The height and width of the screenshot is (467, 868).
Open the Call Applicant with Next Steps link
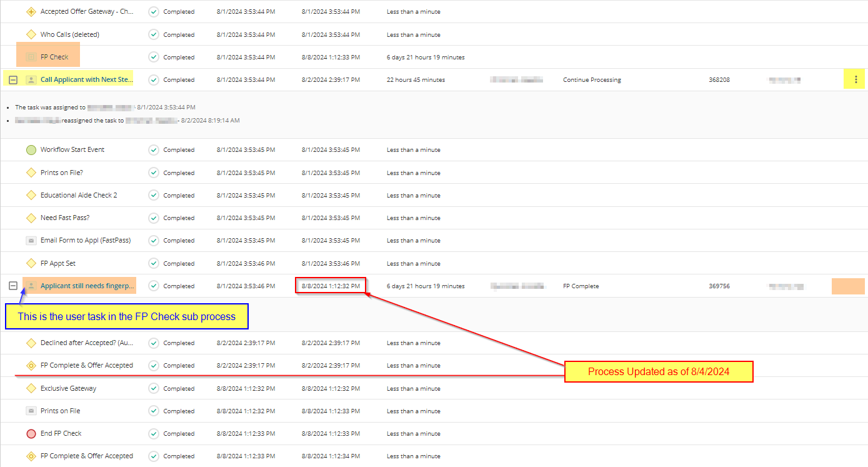(x=87, y=80)
